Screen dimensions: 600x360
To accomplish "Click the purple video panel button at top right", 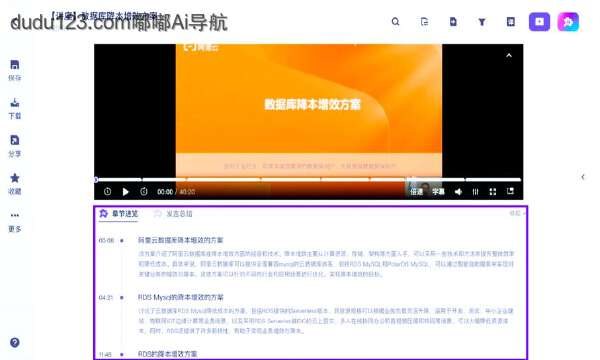I will pyautogui.click(x=539, y=22).
